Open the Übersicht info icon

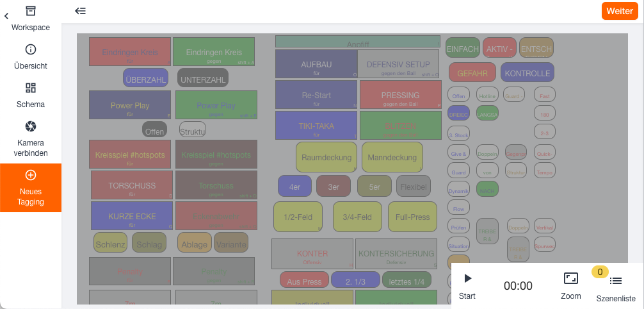click(31, 49)
